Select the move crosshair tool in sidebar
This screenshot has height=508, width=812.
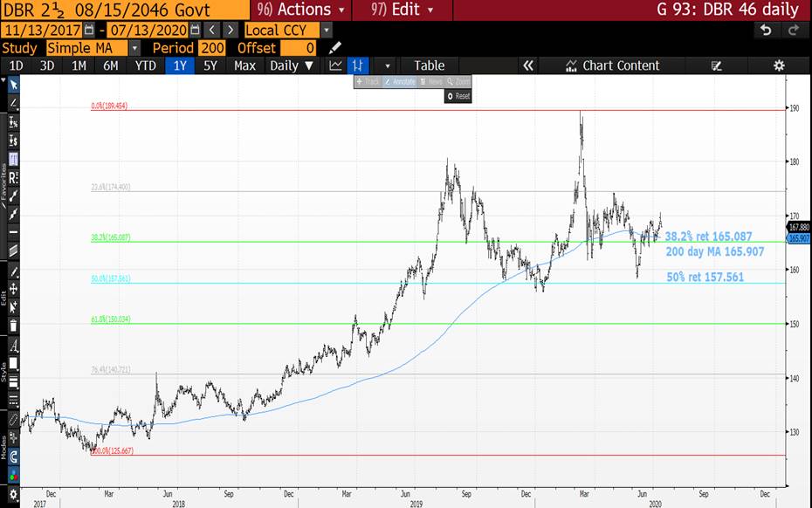click(x=12, y=288)
